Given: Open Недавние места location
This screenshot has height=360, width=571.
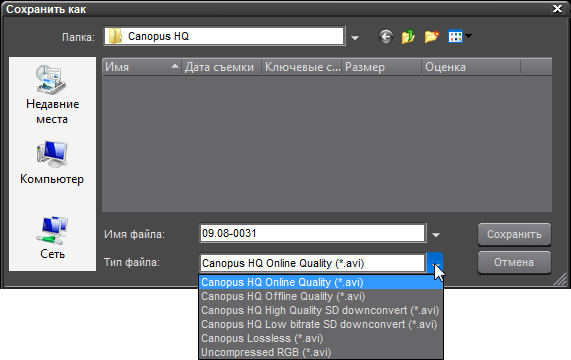Looking at the screenshot, I should tap(52, 95).
